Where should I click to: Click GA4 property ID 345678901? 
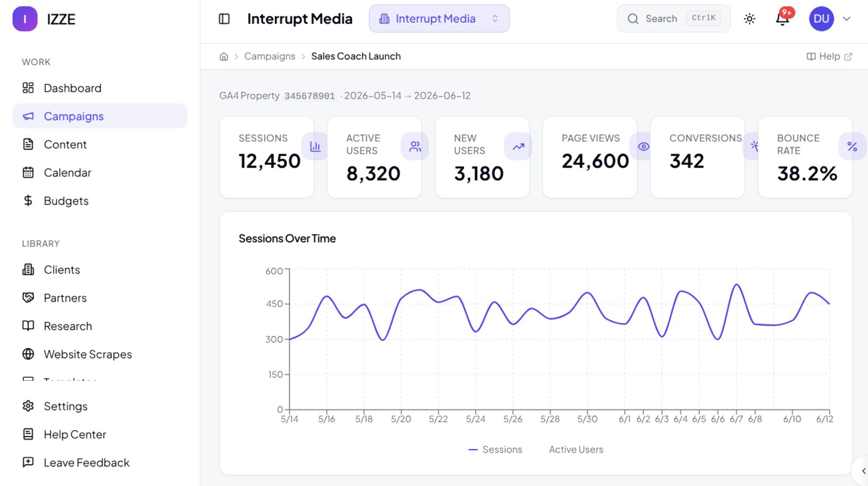click(x=310, y=96)
